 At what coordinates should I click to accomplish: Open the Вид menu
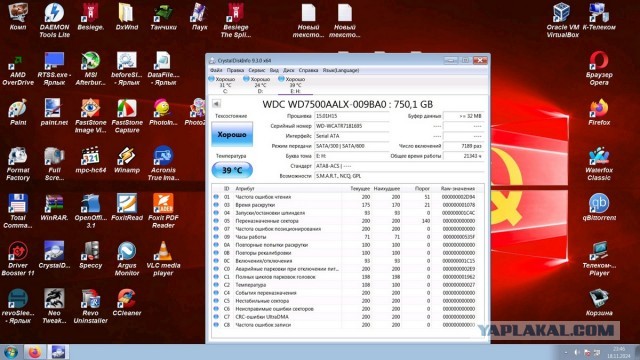pyautogui.click(x=274, y=70)
